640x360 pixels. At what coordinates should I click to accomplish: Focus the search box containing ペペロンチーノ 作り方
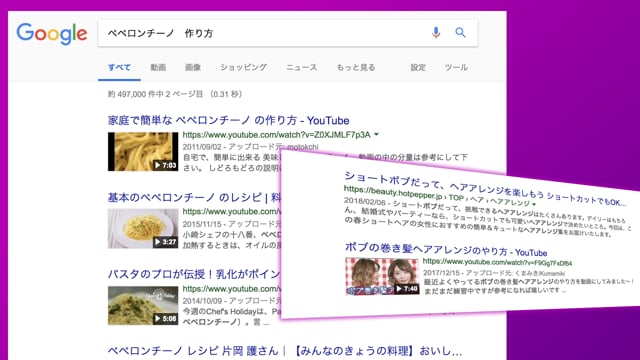(288, 33)
